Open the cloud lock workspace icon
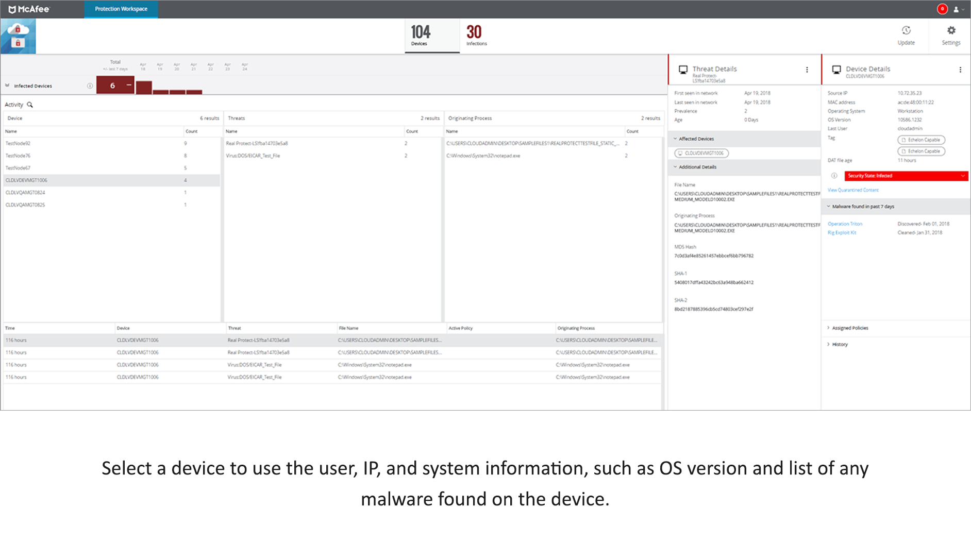Image resolution: width=971 pixels, height=560 pixels. (x=18, y=36)
